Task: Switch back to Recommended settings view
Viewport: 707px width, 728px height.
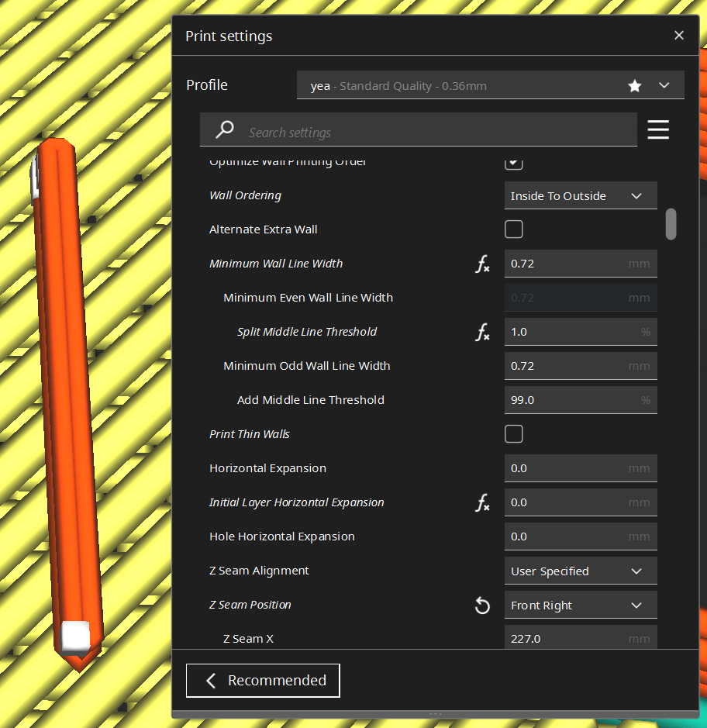Action: tap(263, 680)
